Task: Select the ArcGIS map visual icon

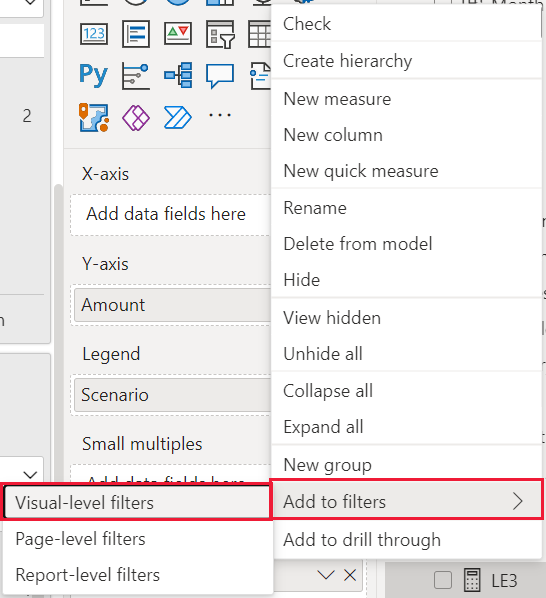Action: point(94,117)
